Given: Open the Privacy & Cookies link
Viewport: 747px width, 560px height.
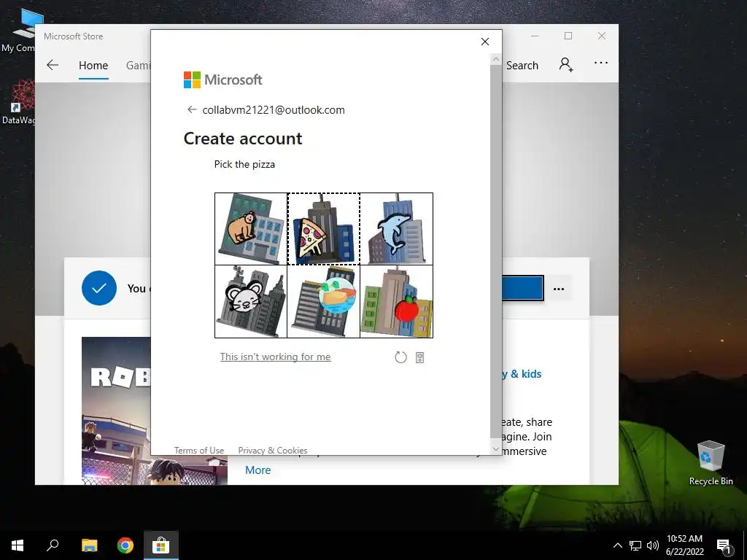Looking at the screenshot, I should [273, 450].
